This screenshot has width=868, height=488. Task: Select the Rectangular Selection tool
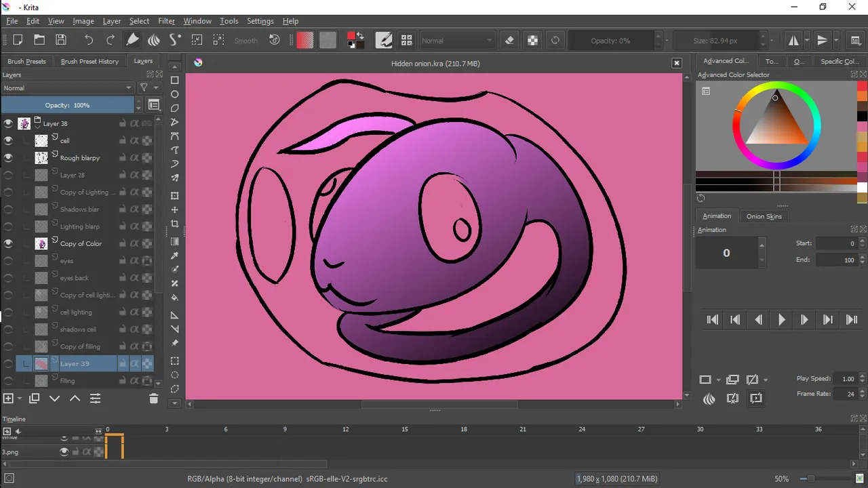pyautogui.click(x=175, y=361)
